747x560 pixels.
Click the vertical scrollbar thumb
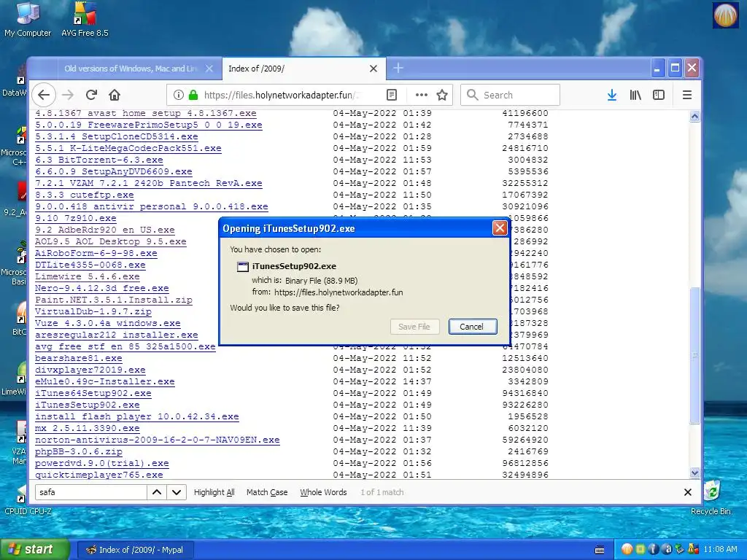point(694,355)
